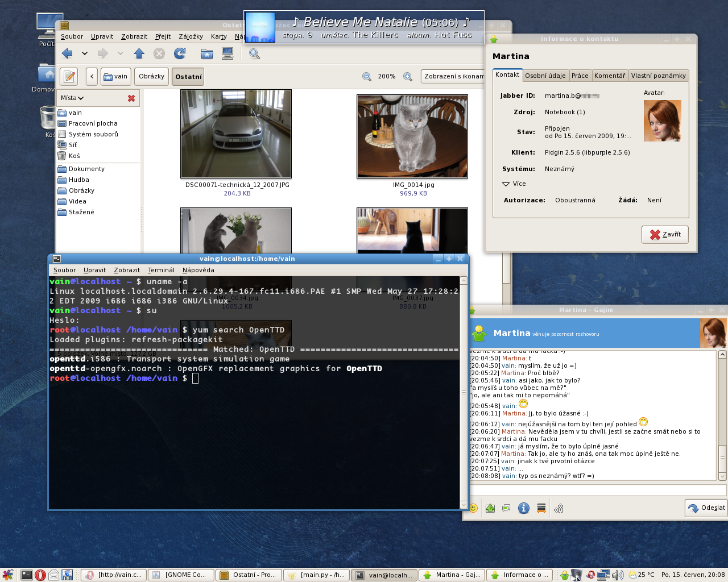The height and width of the screenshot is (582, 728).
Task: Click the send file icon in Gajim
Action: (x=490, y=508)
